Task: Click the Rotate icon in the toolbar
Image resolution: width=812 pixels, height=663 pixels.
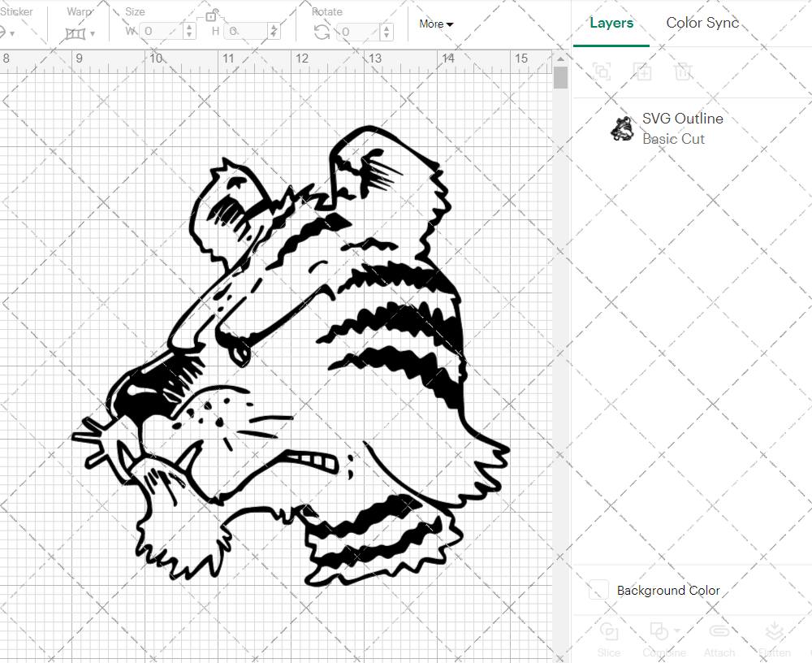Action: click(322, 30)
